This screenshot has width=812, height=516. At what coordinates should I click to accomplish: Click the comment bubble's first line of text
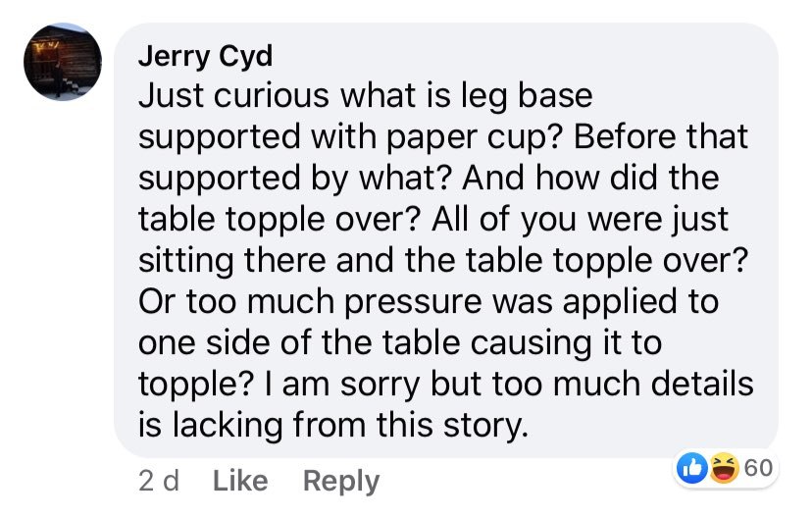tap(365, 96)
